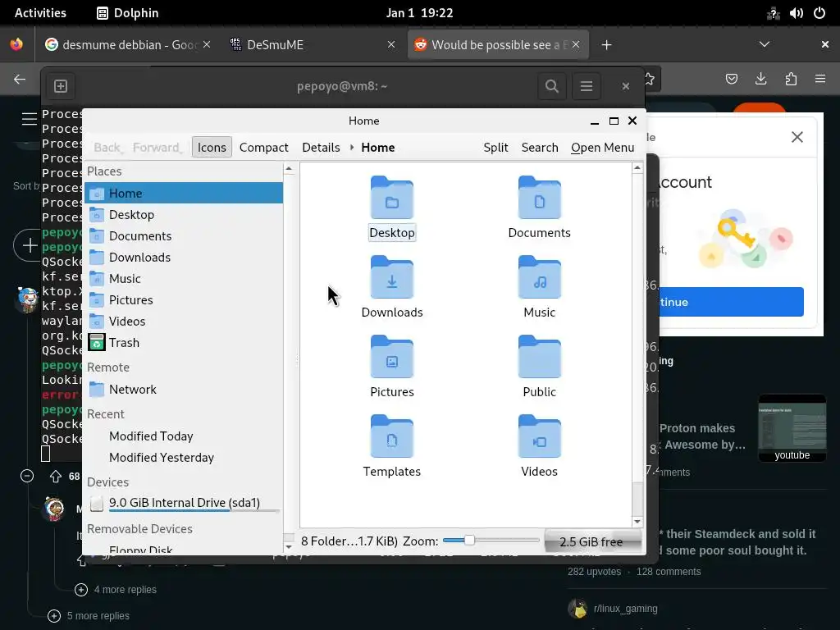Select Desktop in the Places sidebar
840x630 pixels.
(x=184, y=214)
